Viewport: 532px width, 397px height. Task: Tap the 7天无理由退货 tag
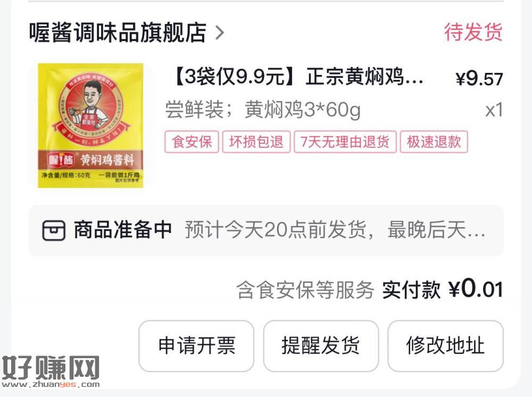[x=345, y=142]
